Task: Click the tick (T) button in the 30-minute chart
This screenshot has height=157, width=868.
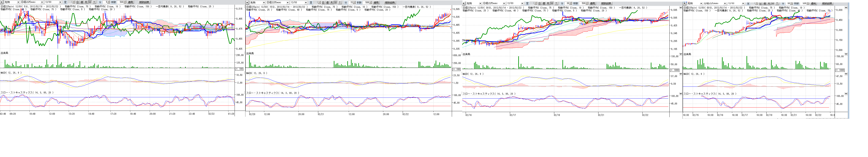Action: (556, 3)
